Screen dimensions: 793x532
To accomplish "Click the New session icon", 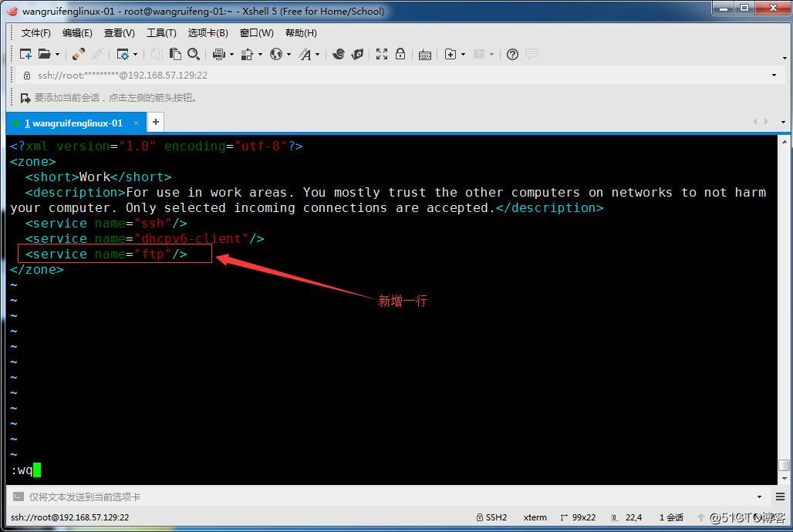I will tap(25, 54).
